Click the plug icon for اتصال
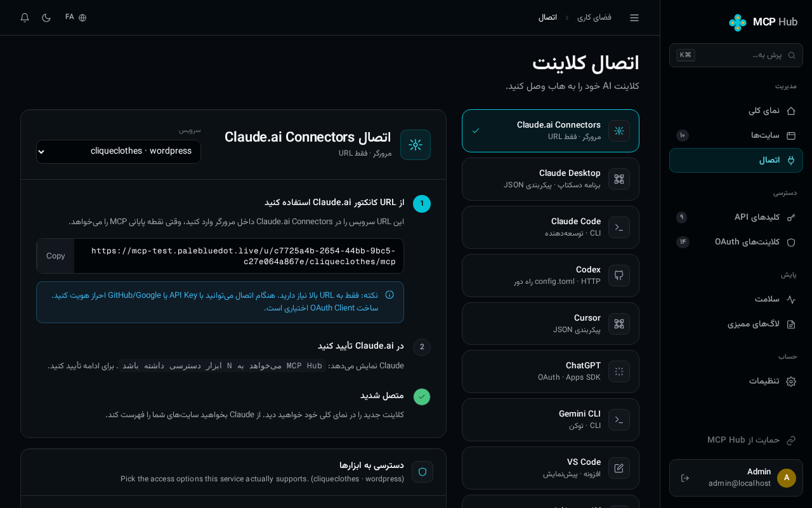812x508 pixels. coord(791,160)
